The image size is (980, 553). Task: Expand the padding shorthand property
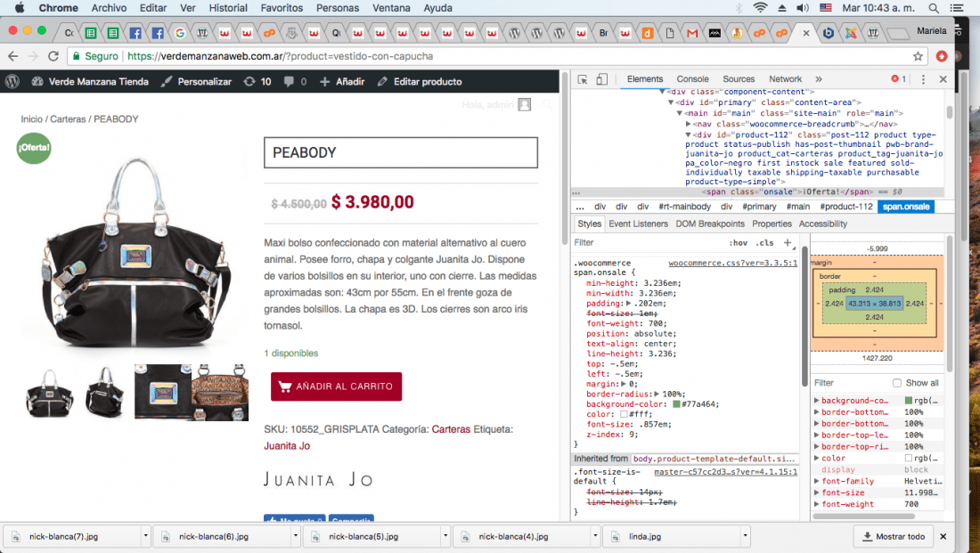pos(629,304)
